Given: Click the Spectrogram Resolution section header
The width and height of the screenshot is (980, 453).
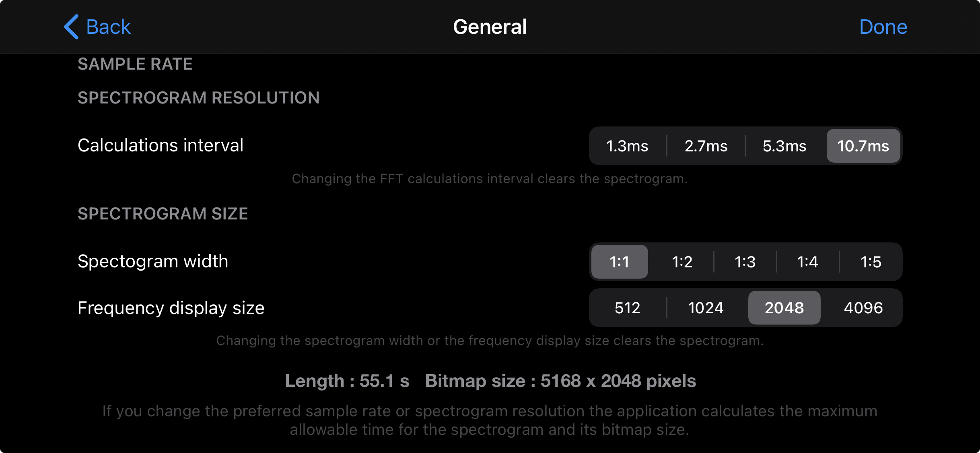Looking at the screenshot, I should pos(199,98).
